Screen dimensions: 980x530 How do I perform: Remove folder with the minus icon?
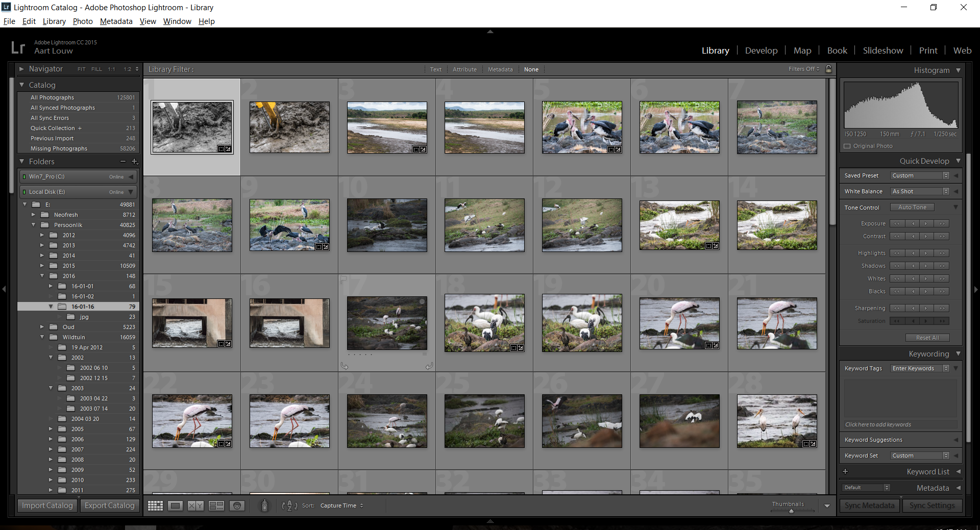123,161
